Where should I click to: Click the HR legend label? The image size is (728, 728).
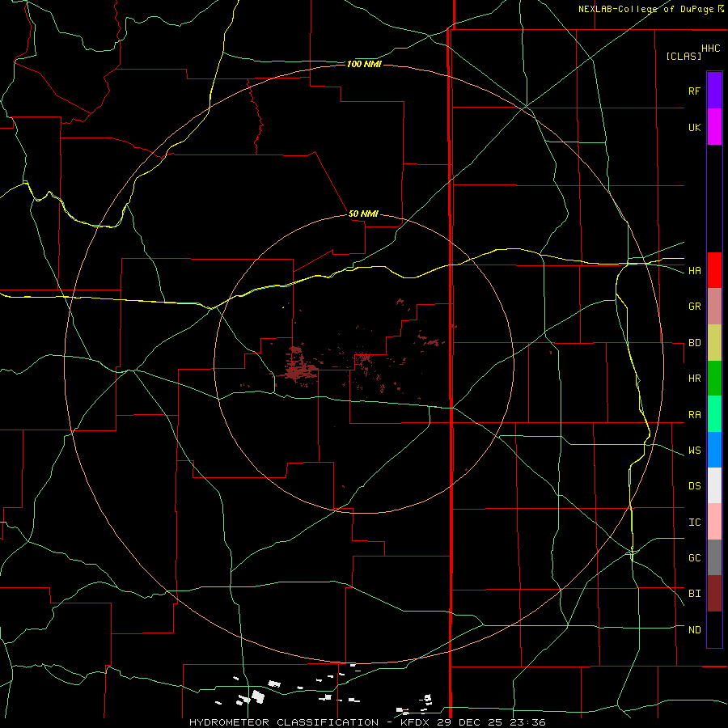tap(694, 379)
